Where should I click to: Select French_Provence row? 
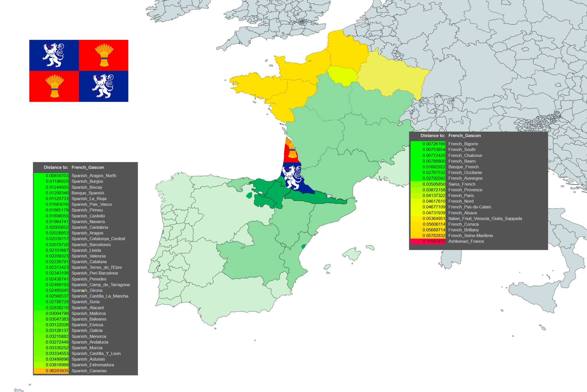click(479, 190)
